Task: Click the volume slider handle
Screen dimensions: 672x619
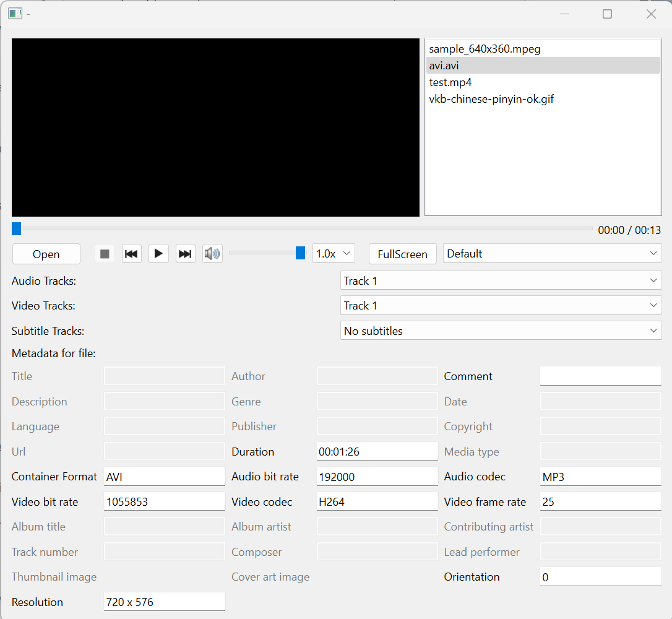Action: (300, 253)
